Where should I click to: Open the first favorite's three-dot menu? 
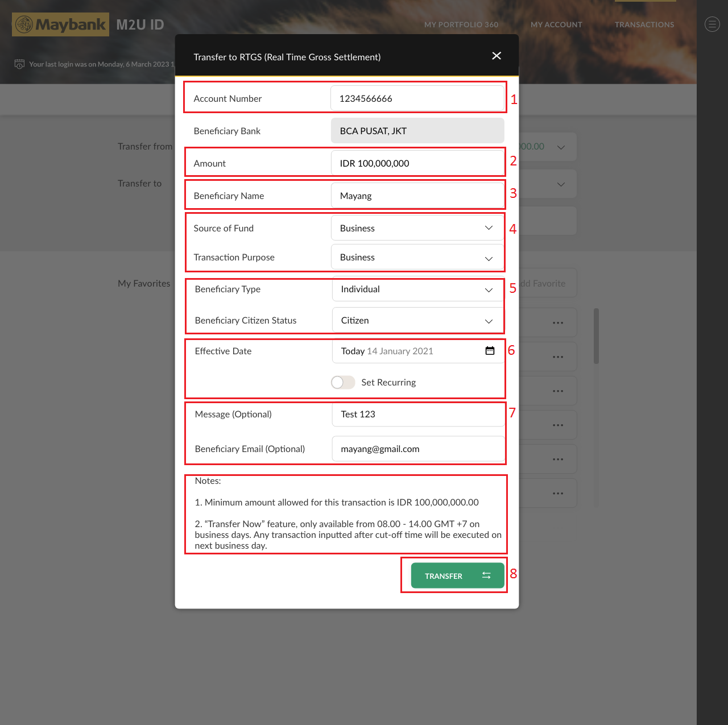point(558,323)
